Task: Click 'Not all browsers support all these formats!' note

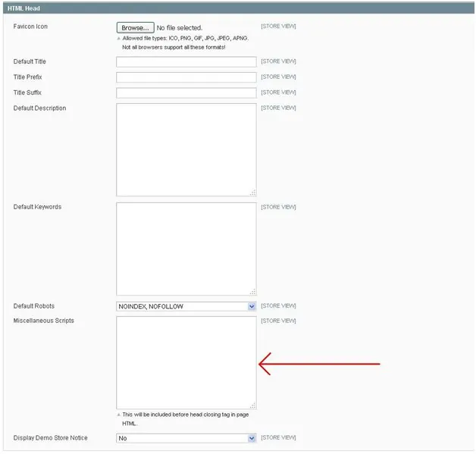Action: click(174, 47)
